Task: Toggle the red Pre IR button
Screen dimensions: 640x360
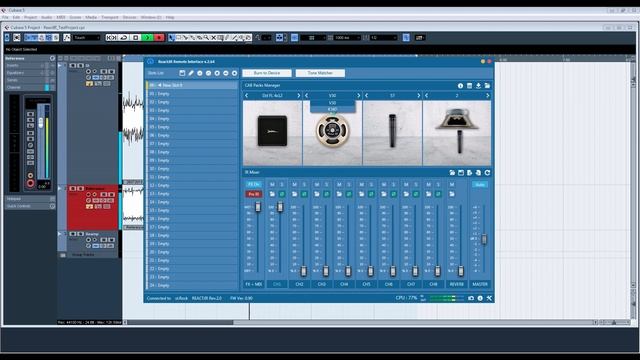Action: 253,194
